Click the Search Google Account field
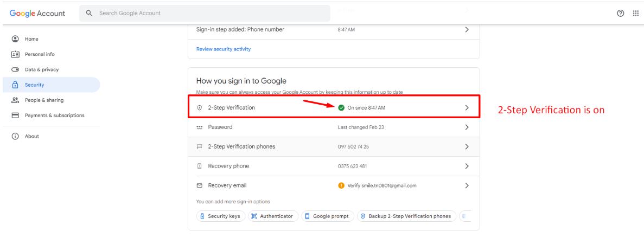Image resolution: width=644 pixels, height=244 pixels. click(205, 13)
